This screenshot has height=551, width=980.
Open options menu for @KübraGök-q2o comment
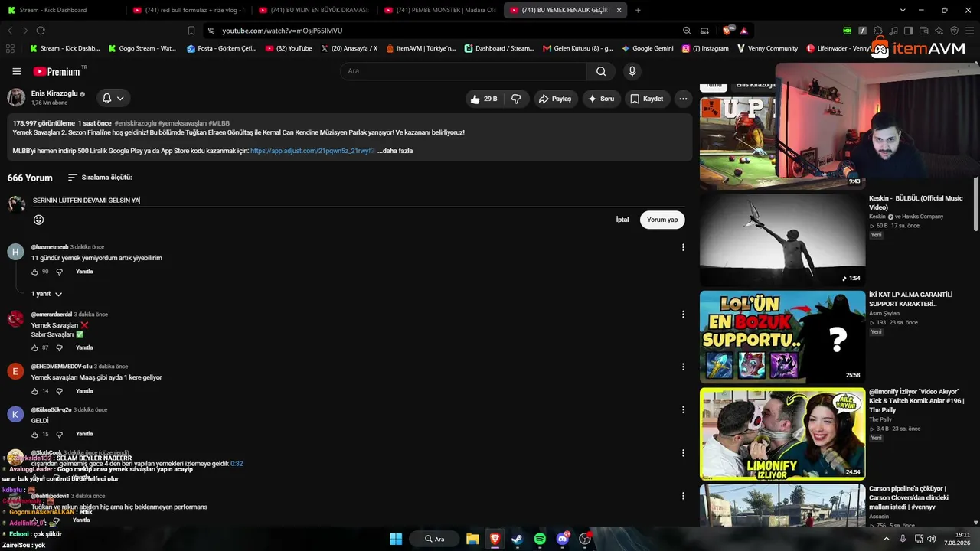[683, 409]
